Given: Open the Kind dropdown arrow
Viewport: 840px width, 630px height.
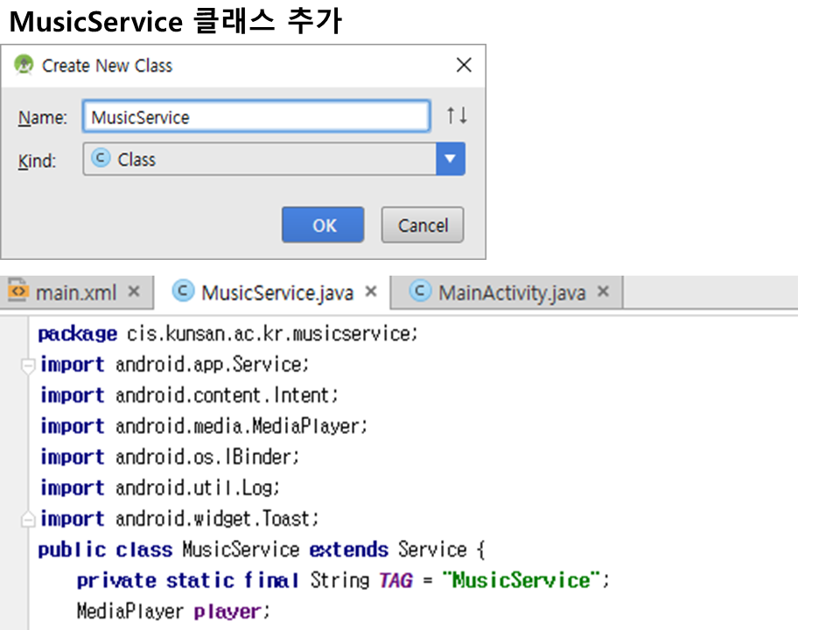Looking at the screenshot, I should (450, 159).
